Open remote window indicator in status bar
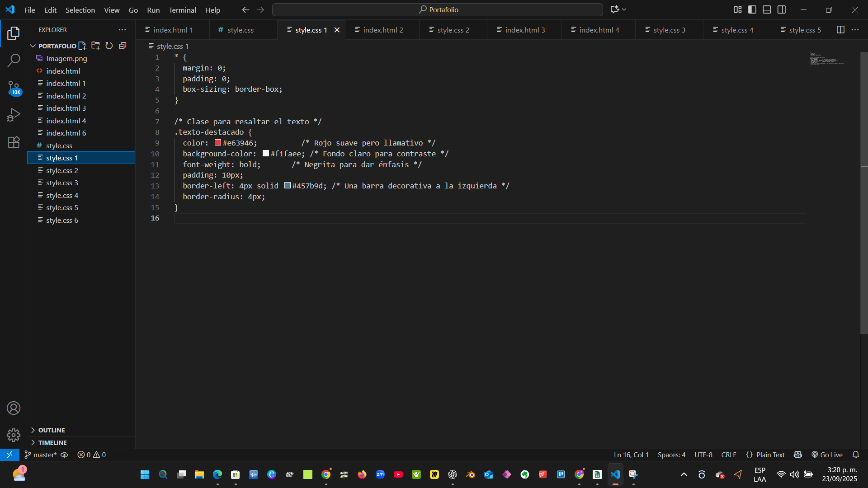This screenshot has height=488, width=868. coord(9,455)
